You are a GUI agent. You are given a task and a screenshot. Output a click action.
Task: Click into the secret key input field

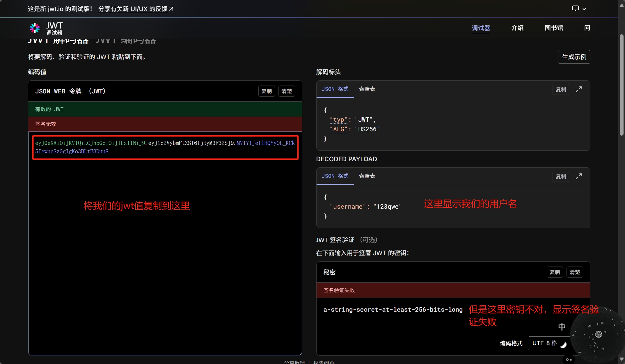pos(393,310)
